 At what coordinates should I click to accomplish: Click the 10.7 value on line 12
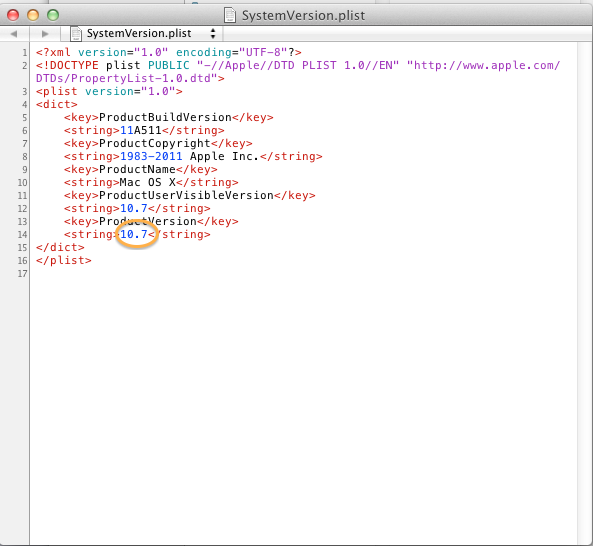pos(134,208)
